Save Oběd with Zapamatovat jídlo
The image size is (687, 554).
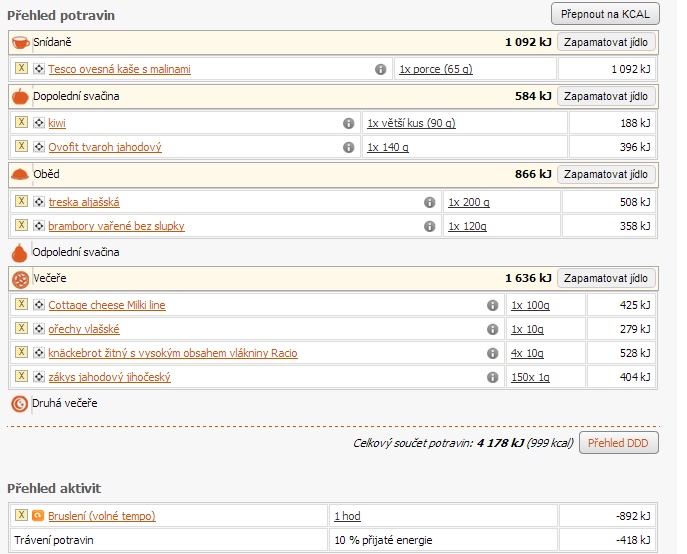[606, 174]
